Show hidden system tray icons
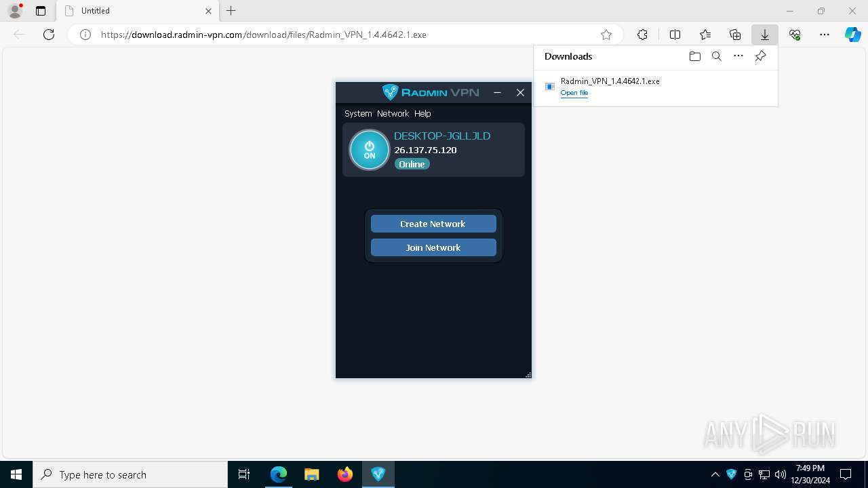The image size is (868, 488). [715, 474]
